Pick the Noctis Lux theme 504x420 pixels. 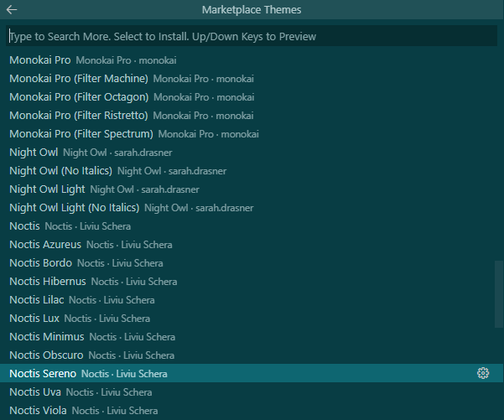click(34, 319)
